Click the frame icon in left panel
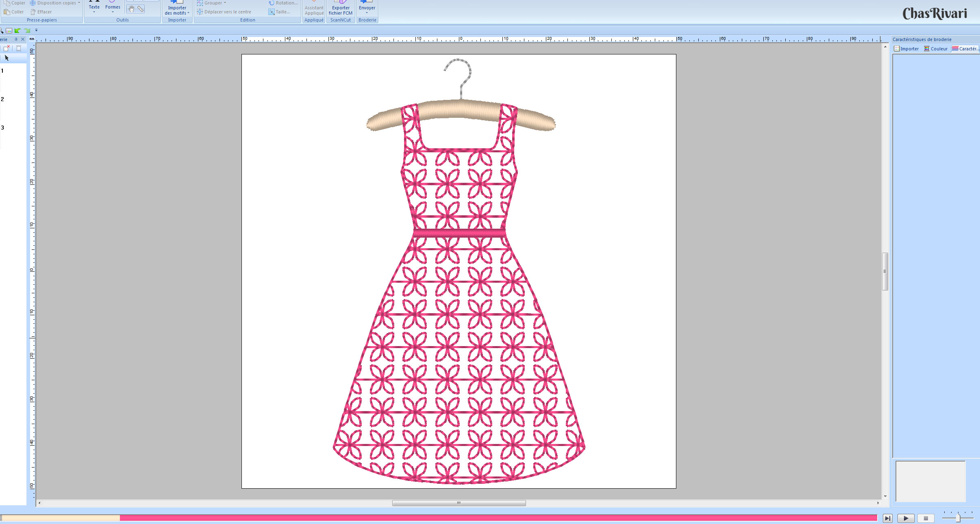This screenshot has height=524, width=980. pos(19,48)
